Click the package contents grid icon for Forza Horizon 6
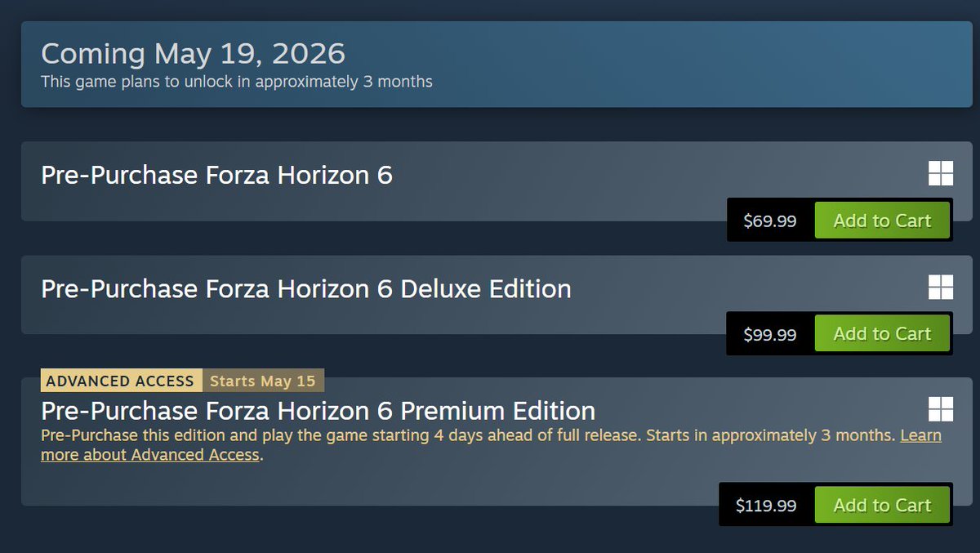Screen dimensions: 980x553 tap(942, 173)
